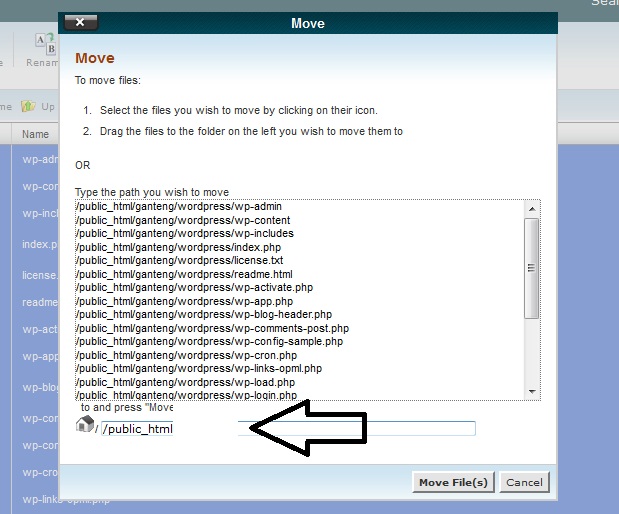Select path ending in wp-comments-post.php
The height and width of the screenshot is (514, 619).
(212, 328)
